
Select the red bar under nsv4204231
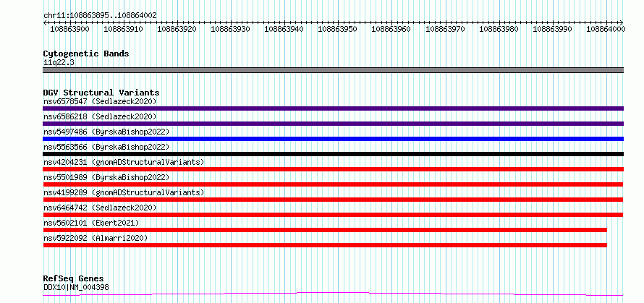(x=333, y=169)
